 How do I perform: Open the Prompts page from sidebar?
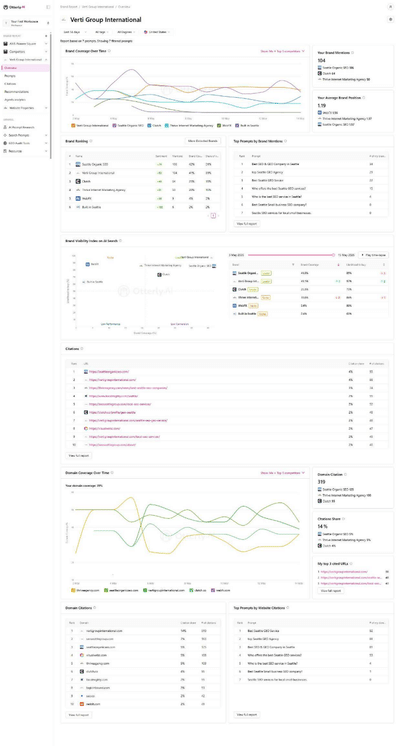10,76
